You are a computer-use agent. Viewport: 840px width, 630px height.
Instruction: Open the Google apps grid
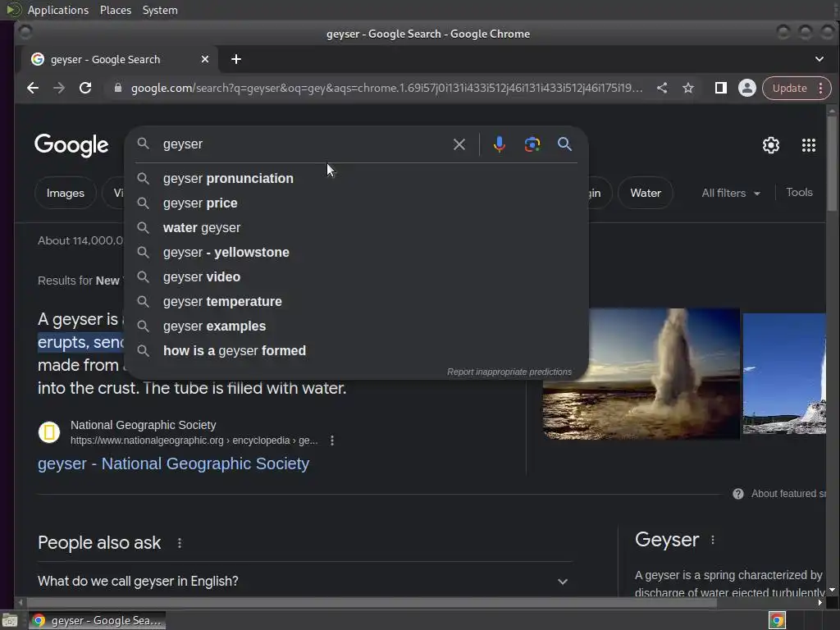808,145
